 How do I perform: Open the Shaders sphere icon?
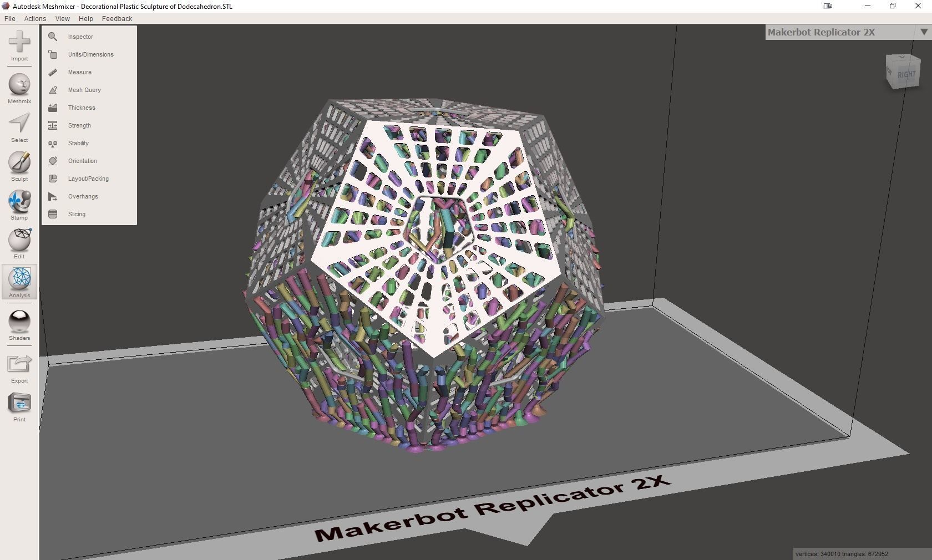(19, 321)
